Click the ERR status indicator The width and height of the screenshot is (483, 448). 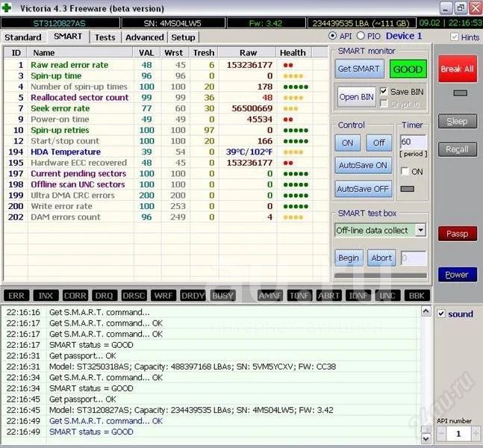point(16,296)
